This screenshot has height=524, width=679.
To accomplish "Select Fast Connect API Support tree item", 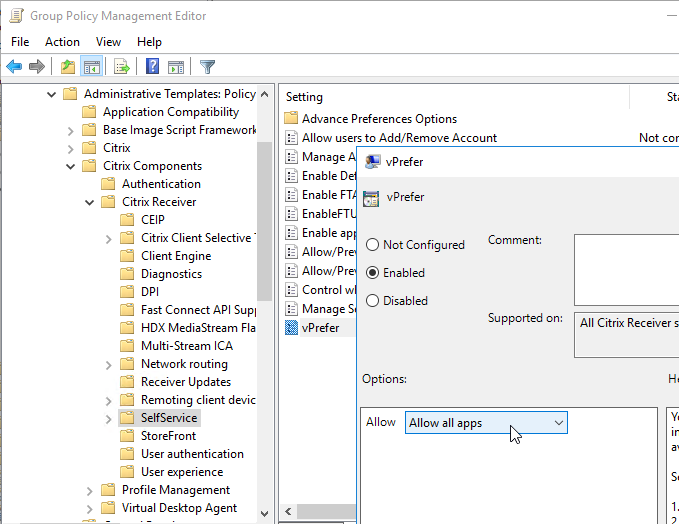I will point(198,310).
